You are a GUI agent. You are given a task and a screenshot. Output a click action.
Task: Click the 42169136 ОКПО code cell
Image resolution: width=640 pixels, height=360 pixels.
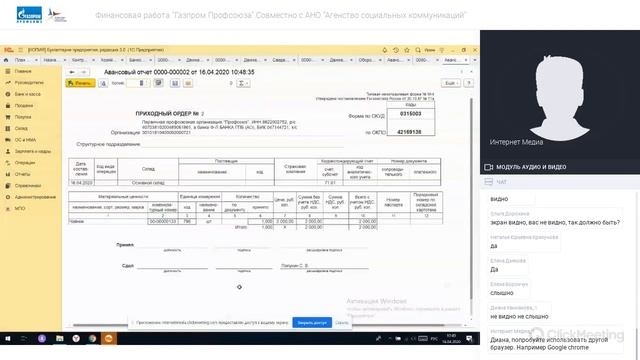[x=411, y=132]
